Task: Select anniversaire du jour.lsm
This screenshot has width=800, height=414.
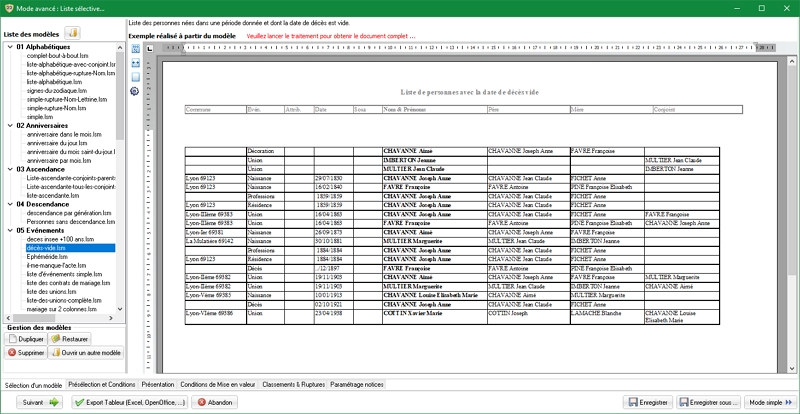Action: pyautogui.click(x=57, y=143)
